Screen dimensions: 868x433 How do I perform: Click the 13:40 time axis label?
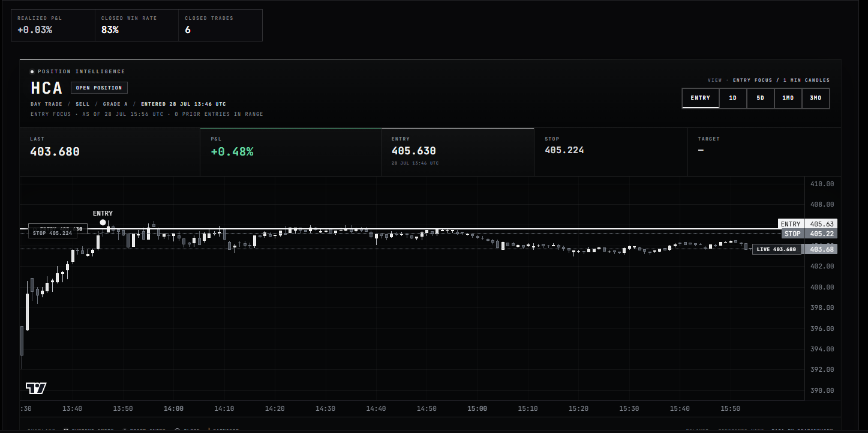pos(72,408)
